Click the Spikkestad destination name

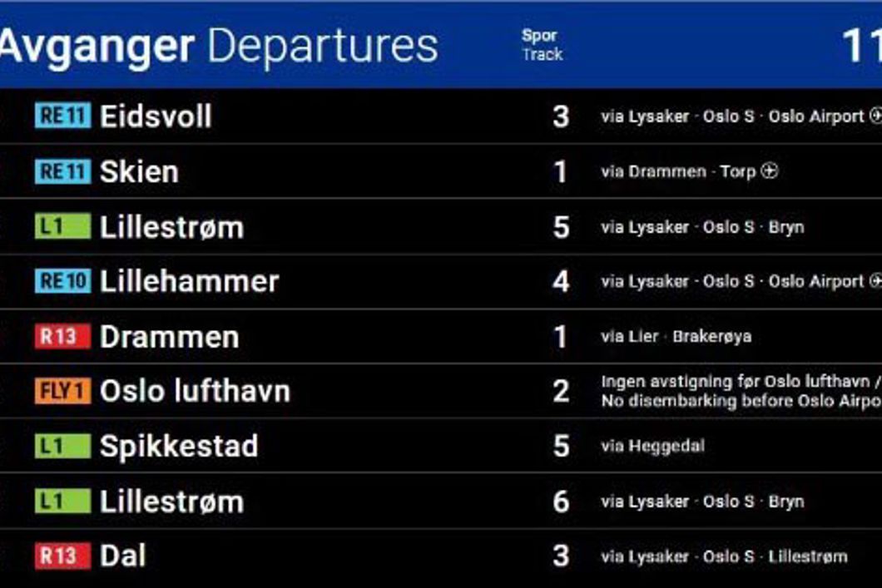(179, 447)
